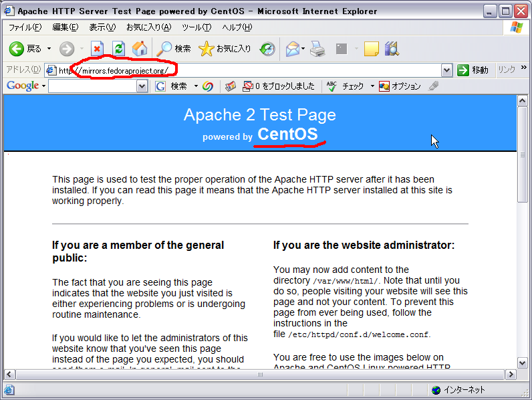Image resolution: width=532 pixels, height=400 pixels.
Task: Click the horizontal scrollbar right arrow
Action: pos(511,375)
